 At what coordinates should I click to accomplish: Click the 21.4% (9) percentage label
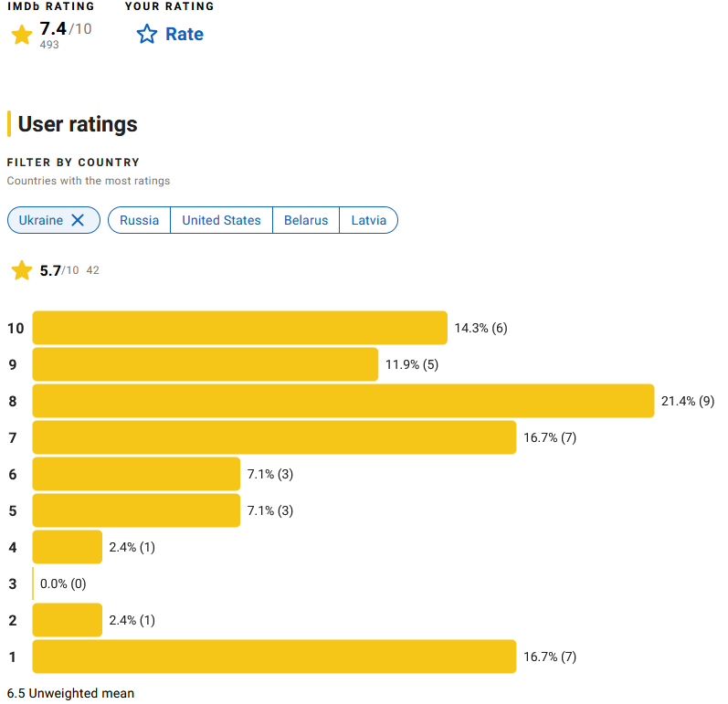(x=687, y=401)
